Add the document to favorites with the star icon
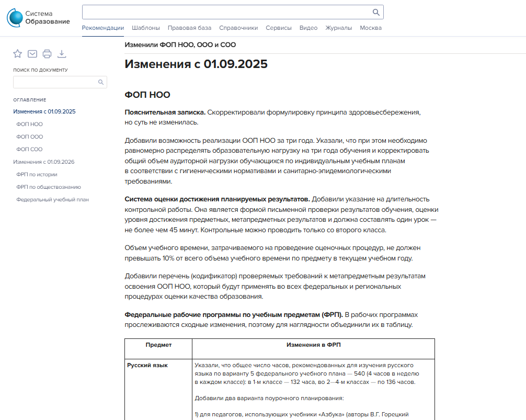Image resolution: width=526 pixels, height=420 pixels. click(x=17, y=54)
